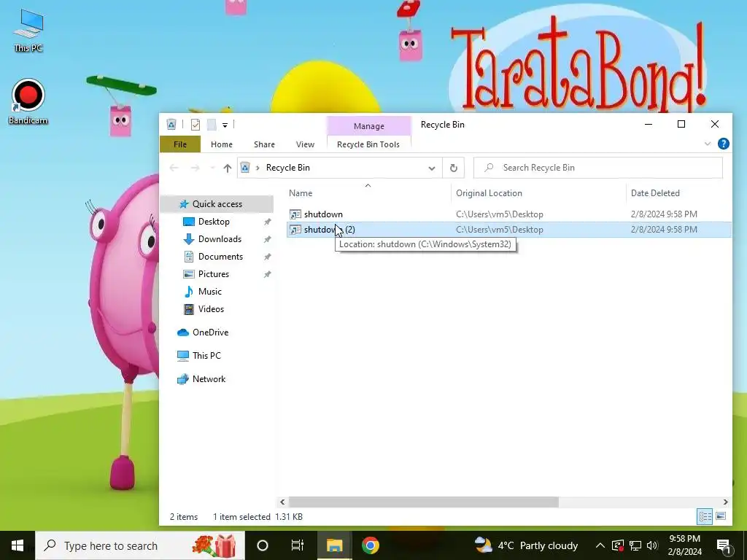Open Videos in the navigation pane
Screen dimensions: 747x560
click(x=211, y=309)
